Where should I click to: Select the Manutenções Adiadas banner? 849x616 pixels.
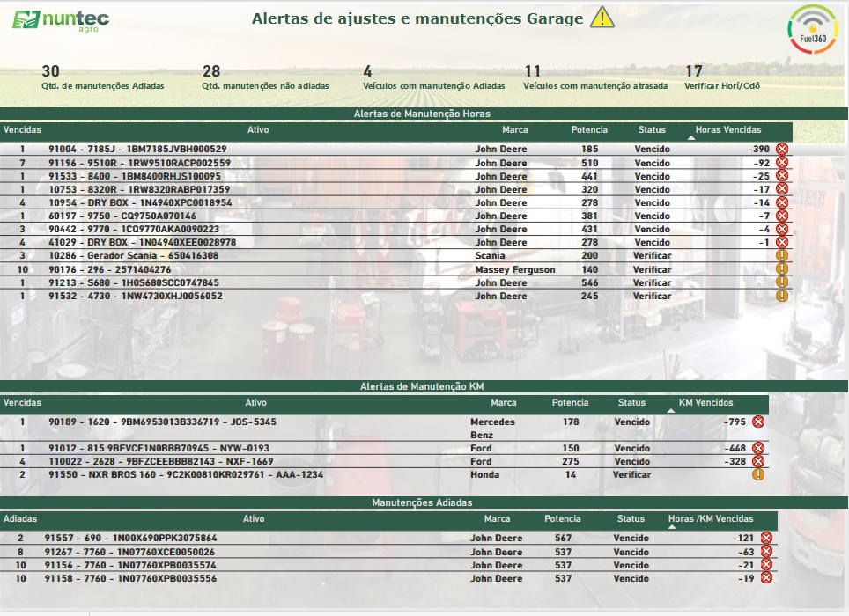point(424,502)
